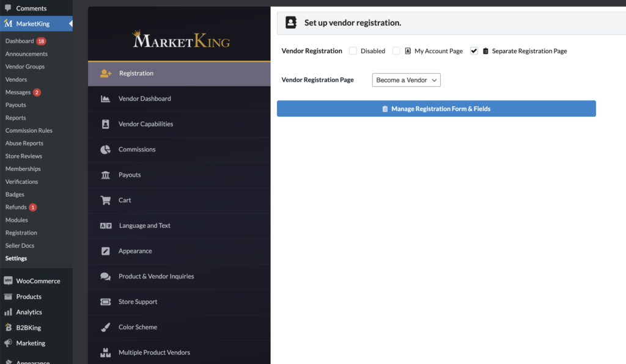Image resolution: width=626 pixels, height=364 pixels.
Task: Open Store Reviews in sidebar
Action: coord(24,156)
